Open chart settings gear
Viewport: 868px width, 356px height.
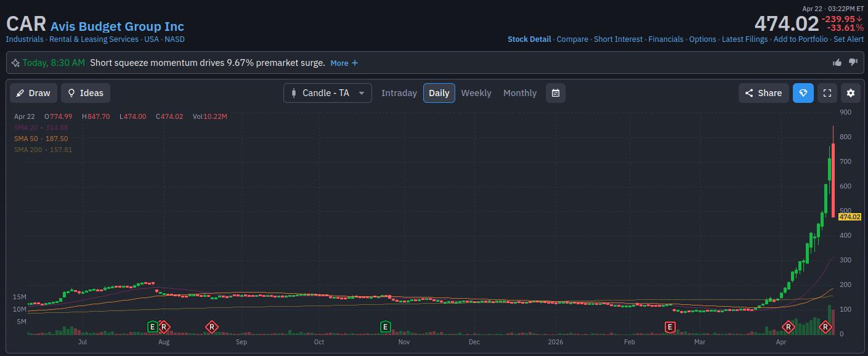click(851, 93)
